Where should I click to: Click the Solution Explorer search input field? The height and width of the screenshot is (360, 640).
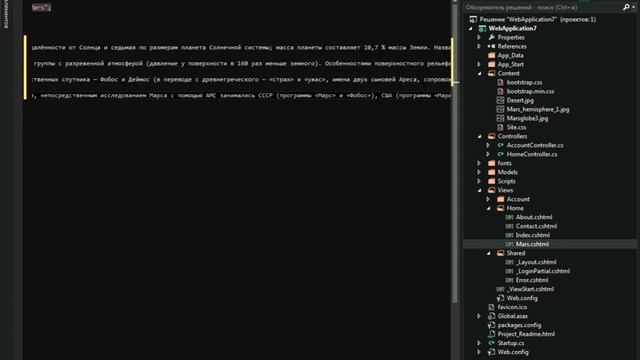click(x=542, y=7)
